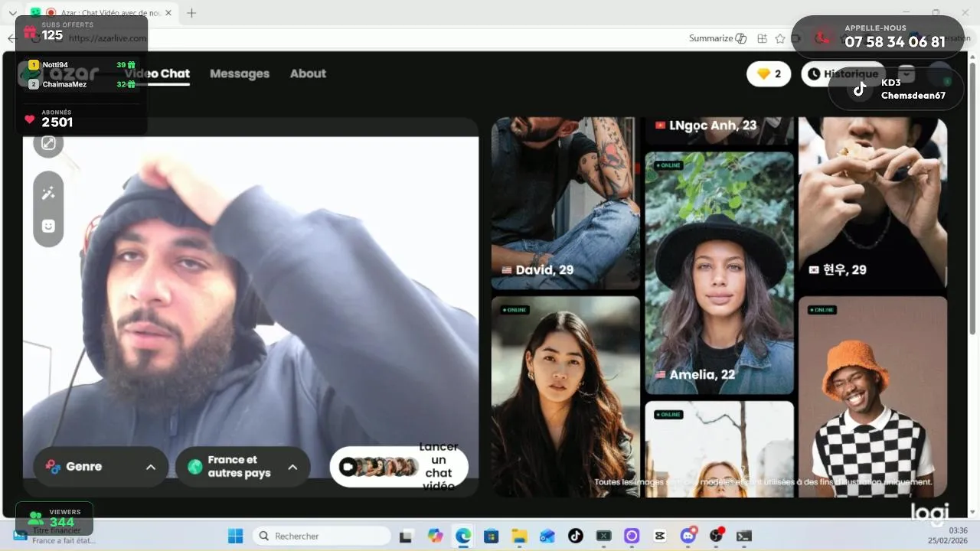
Task: Open TikTok app from the taskbar
Action: pyautogui.click(x=576, y=536)
